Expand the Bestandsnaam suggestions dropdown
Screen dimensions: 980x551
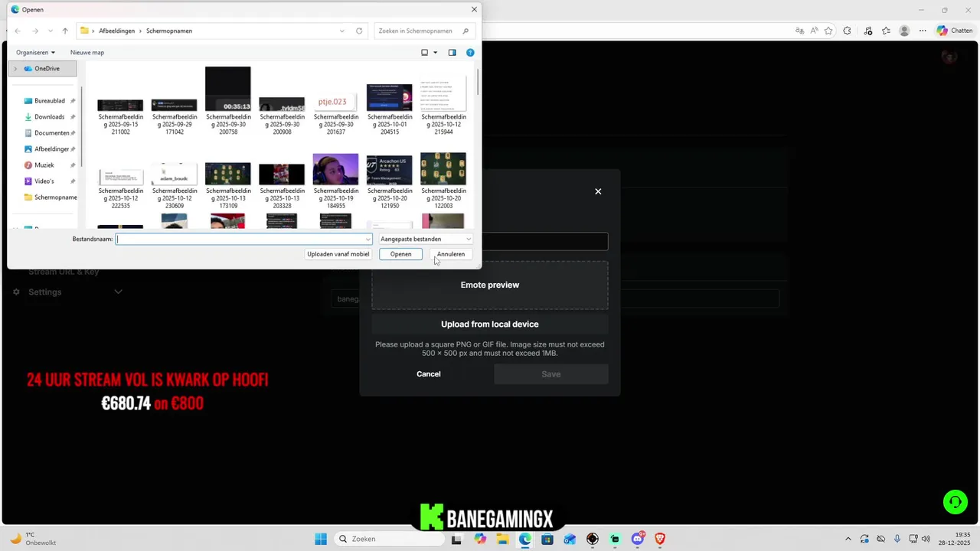tap(367, 240)
